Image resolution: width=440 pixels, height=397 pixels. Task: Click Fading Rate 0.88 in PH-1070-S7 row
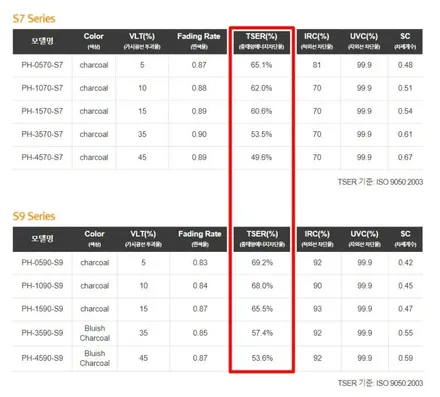coord(199,88)
